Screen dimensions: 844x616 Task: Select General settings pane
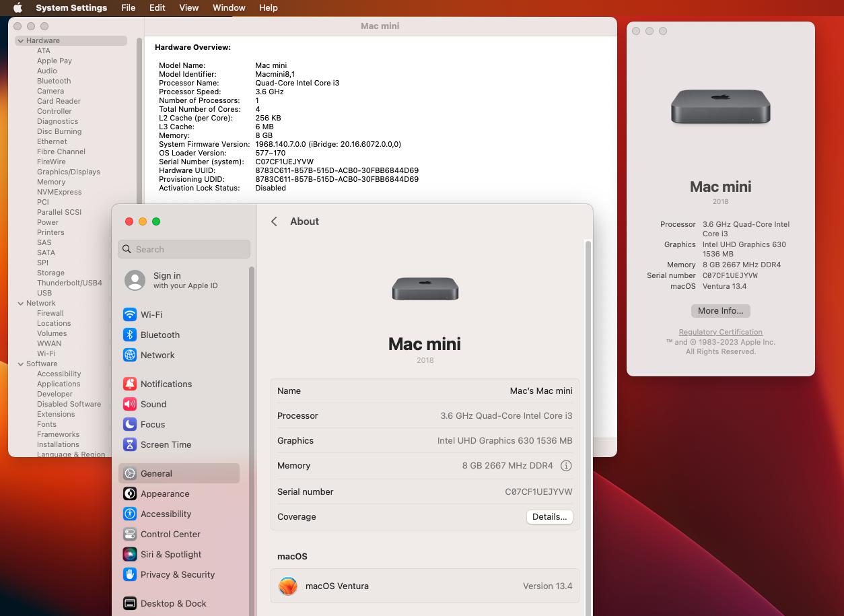coord(178,473)
